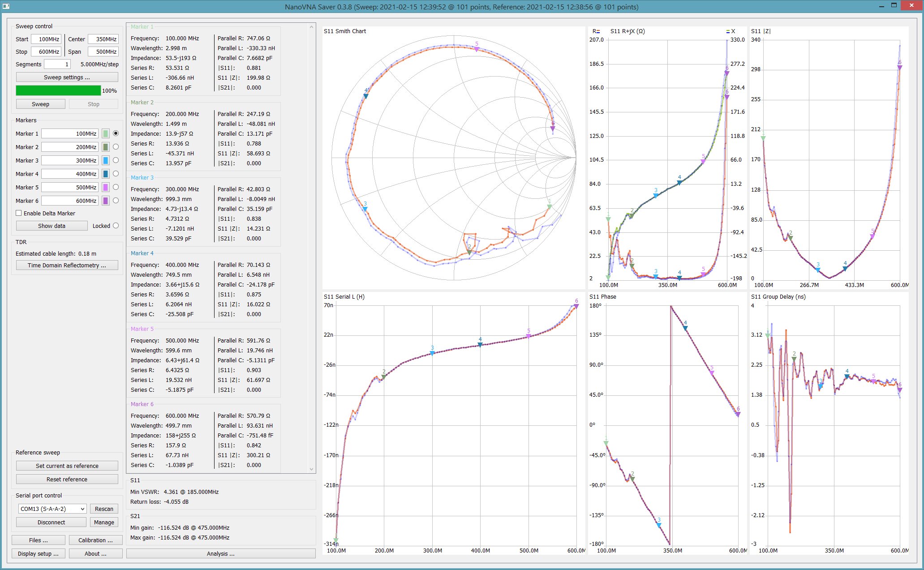
Task: Maximize the NanoVNA Saver window
Action: (894, 5)
